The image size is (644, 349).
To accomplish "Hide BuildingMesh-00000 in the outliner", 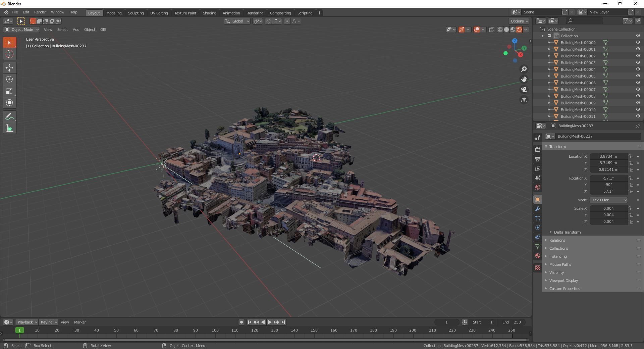I will click(x=638, y=43).
